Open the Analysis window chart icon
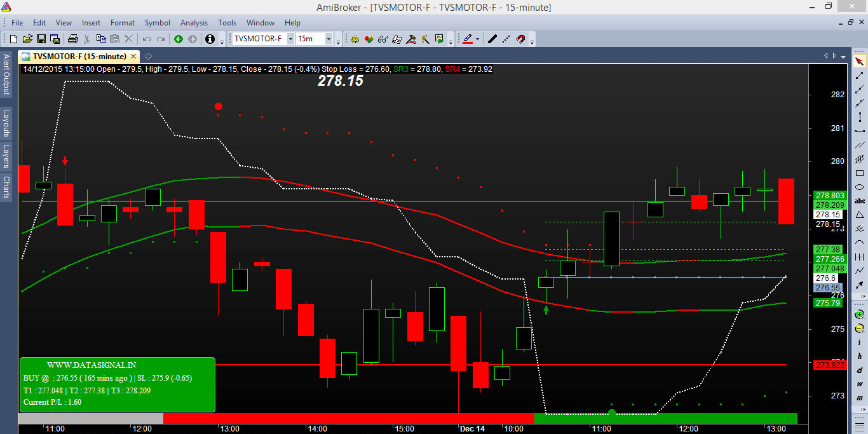Viewport: 868px width, 434px height. pyautogui.click(x=438, y=39)
